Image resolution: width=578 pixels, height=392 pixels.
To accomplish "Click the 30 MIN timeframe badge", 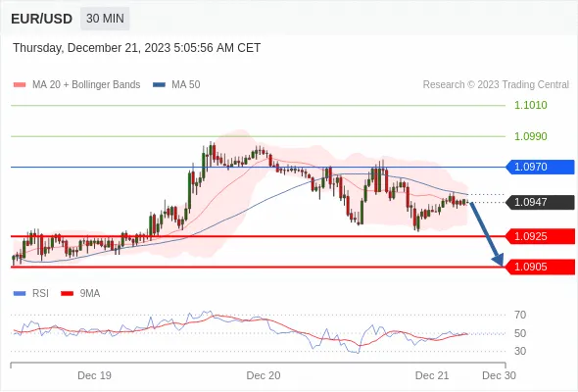I will click(x=105, y=19).
